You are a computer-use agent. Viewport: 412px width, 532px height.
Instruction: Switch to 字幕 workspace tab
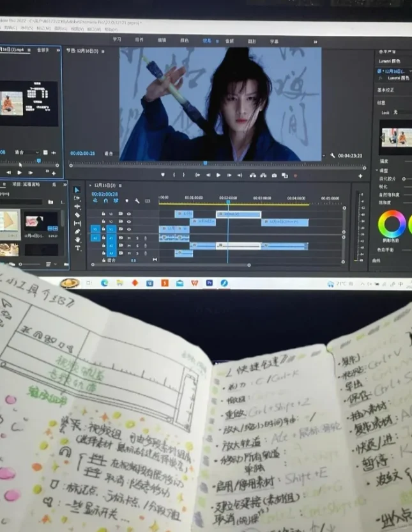275,42
